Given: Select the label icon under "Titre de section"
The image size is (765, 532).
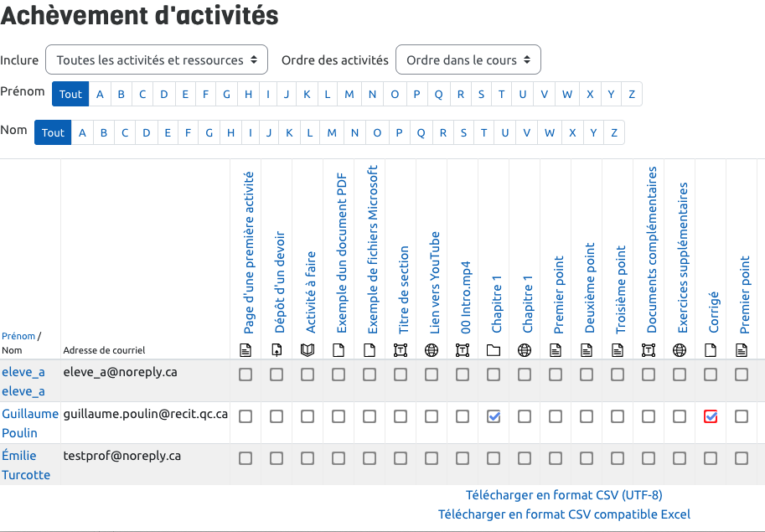Looking at the screenshot, I should click(401, 350).
